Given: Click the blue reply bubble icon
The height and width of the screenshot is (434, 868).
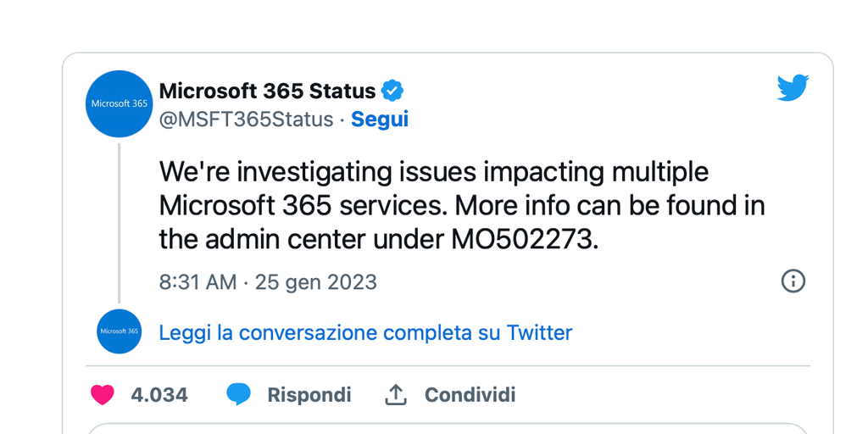Looking at the screenshot, I should coord(239,395).
